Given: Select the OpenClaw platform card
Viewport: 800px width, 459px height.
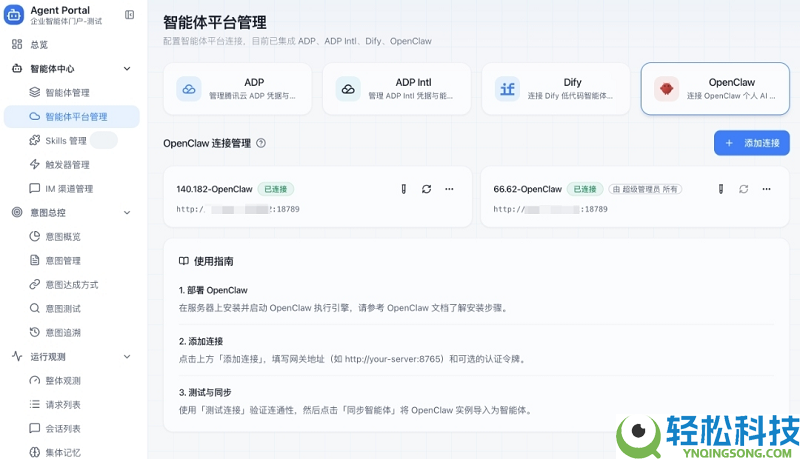Looking at the screenshot, I should coord(715,89).
